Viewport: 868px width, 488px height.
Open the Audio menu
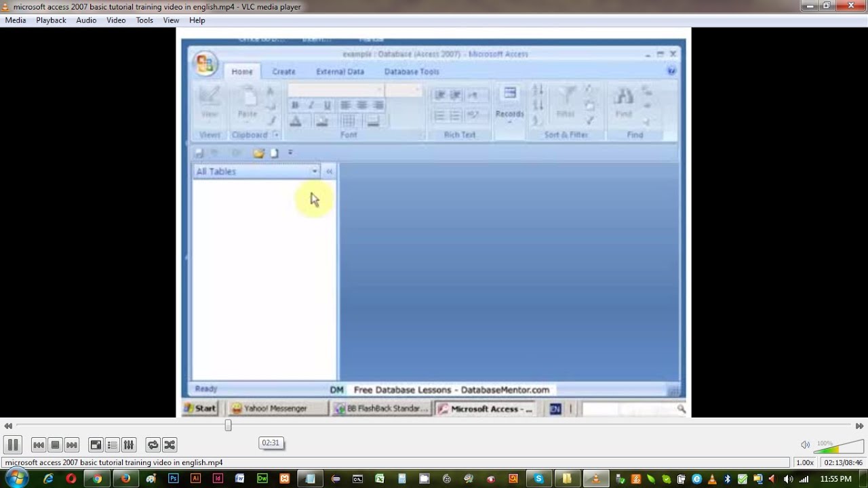click(x=86, y=20)
